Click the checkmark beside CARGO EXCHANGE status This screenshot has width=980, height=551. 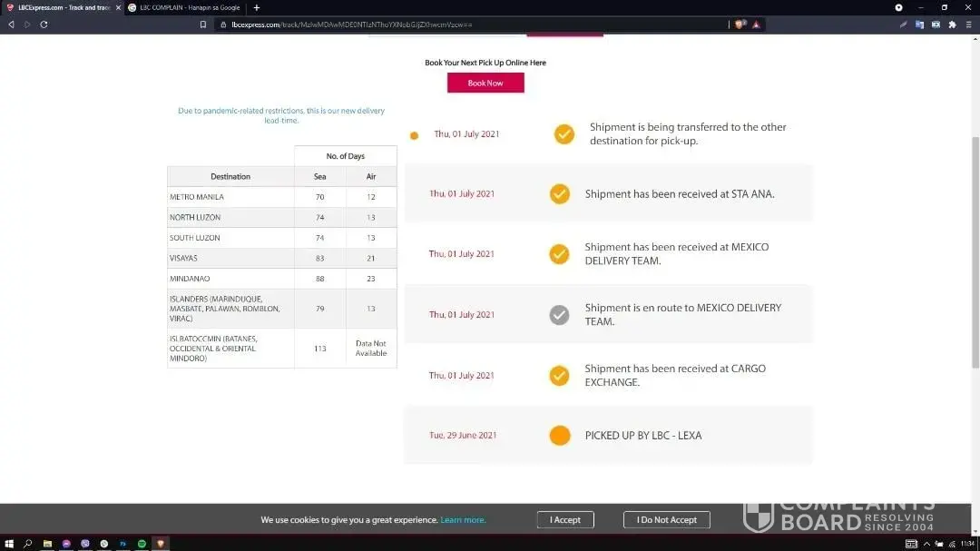(x=560, y=375)
